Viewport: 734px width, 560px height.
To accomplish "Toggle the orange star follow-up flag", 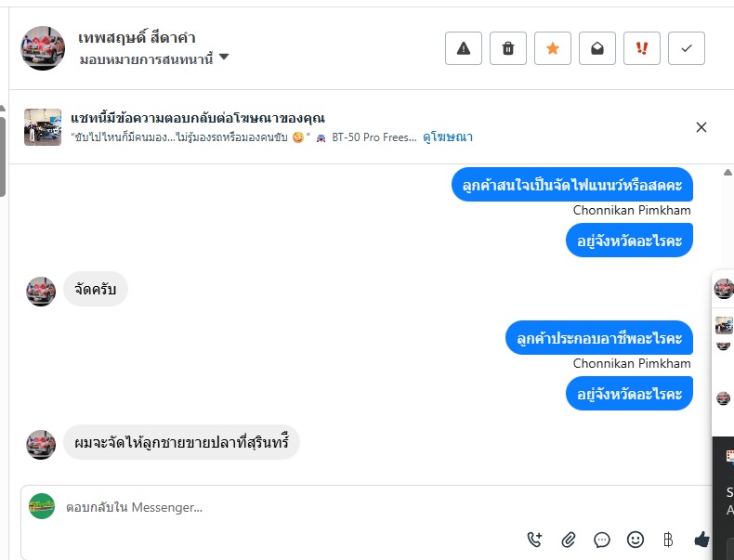I will (553, 48).
